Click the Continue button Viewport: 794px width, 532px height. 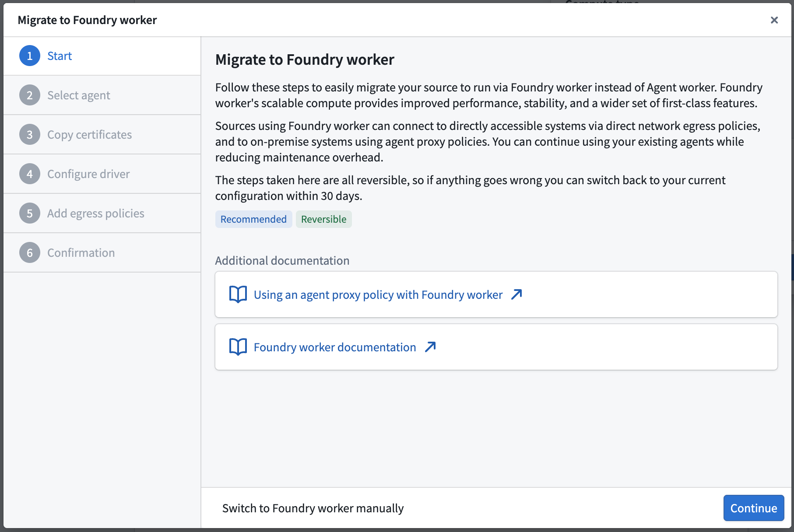(x=754, y=508)
